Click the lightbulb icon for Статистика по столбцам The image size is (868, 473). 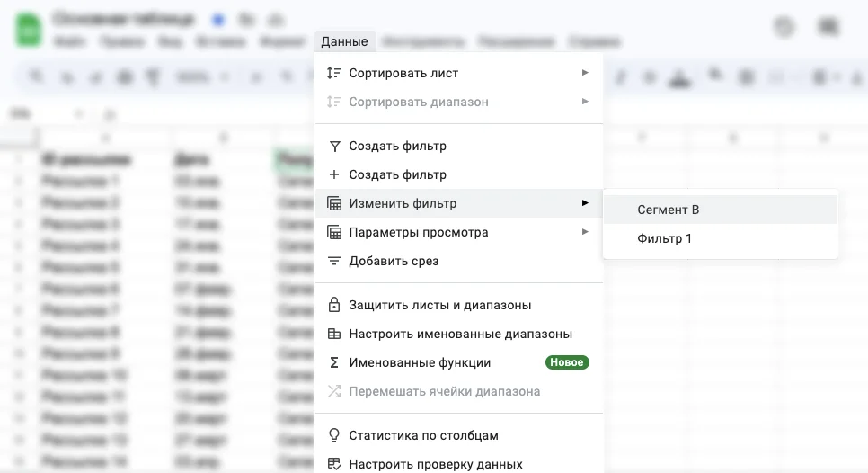(x=334, y=435)
